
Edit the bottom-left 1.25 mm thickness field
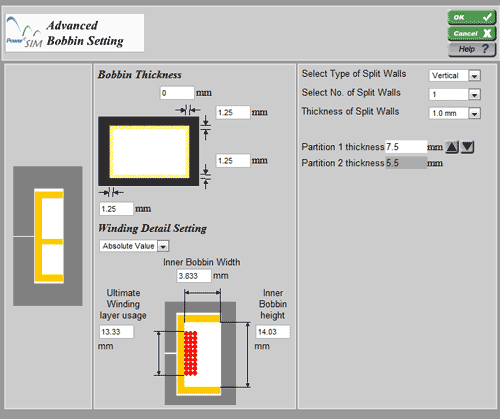coord(116,209)
